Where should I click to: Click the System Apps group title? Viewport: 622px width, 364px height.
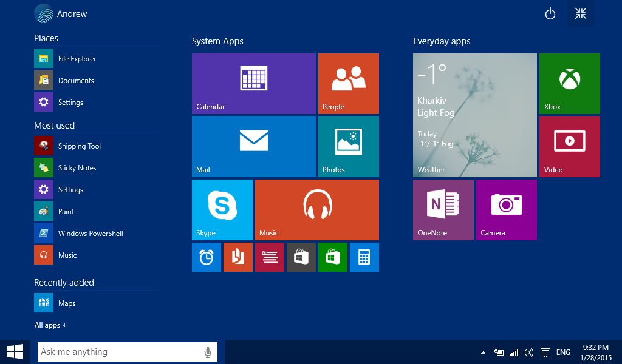click(218, 41)
